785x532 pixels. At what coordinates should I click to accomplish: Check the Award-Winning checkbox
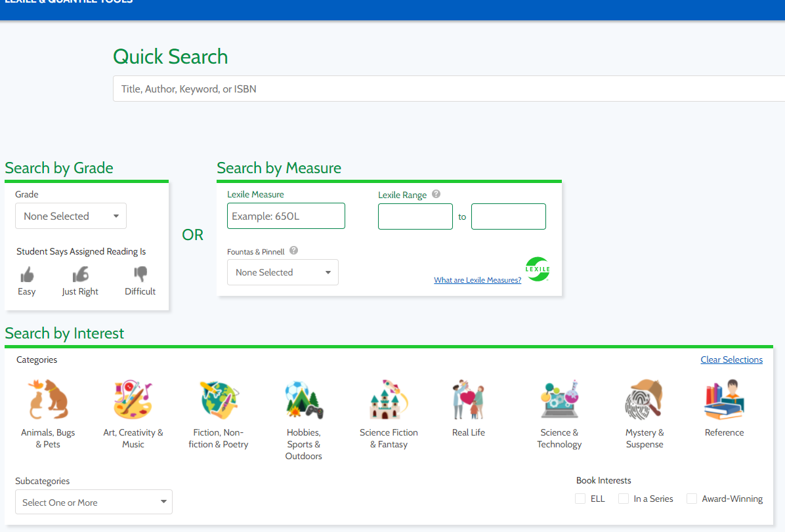point(691,499)
